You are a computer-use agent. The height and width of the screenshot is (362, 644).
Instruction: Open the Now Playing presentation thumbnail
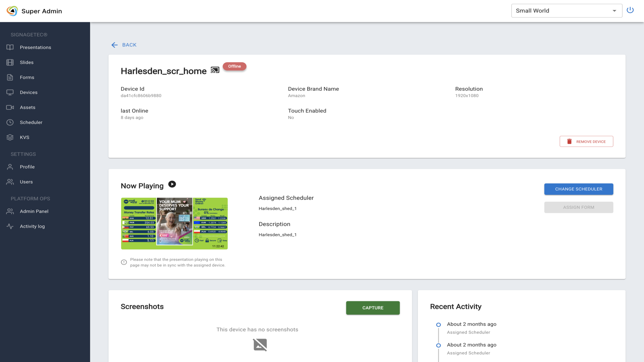click(x=174, y=224)
